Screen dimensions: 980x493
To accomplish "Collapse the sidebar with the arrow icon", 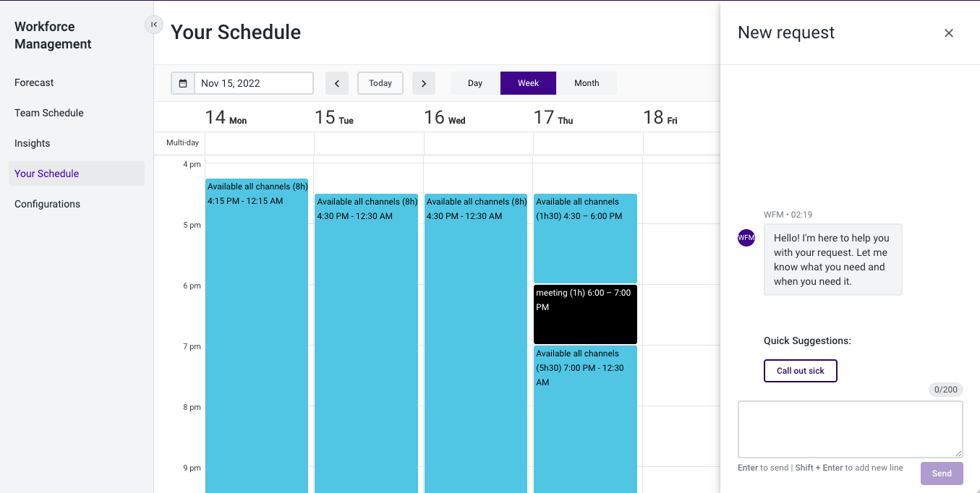I will point(154,25).
